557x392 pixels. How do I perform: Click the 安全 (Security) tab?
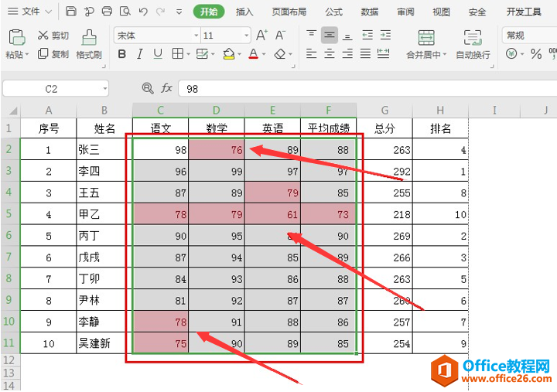[x=477, y=12]
